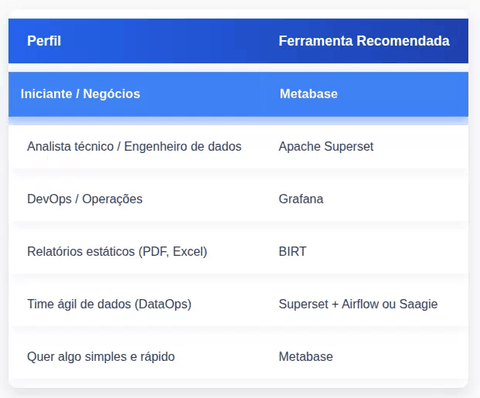The image size is (480, 398).
Task: Click the (DataOps) text in the table
Action: pyautogui.click(x=163, y=304)
